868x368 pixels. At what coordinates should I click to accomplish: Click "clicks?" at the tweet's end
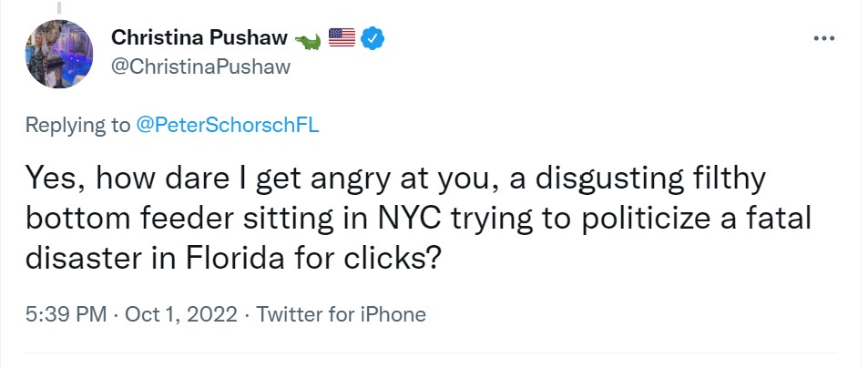pos(394,258)
